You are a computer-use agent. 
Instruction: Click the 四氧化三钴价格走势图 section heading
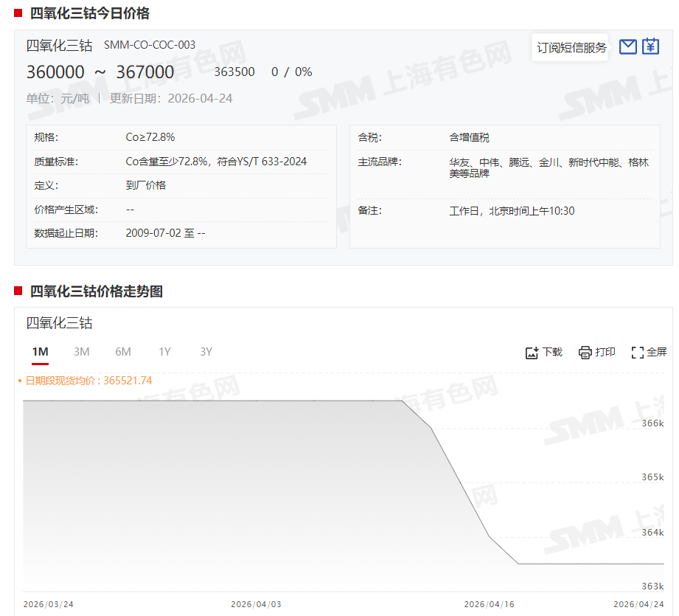pos(96,291)
